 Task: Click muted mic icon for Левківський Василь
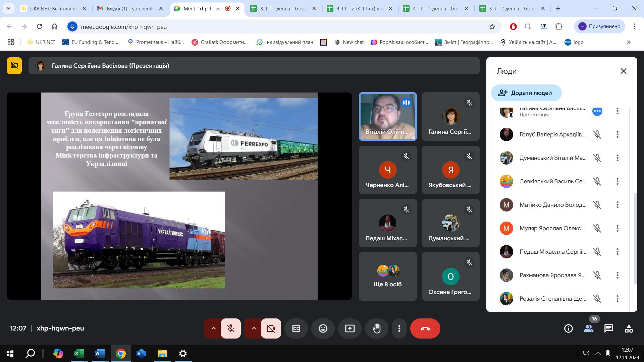(x=597, y=181)
